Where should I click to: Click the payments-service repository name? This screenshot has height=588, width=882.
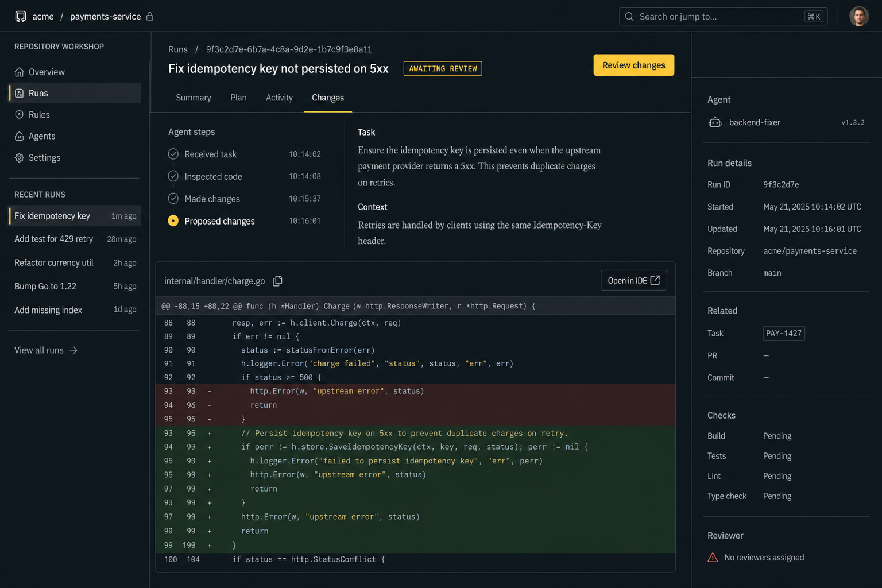tap(105, 17)
